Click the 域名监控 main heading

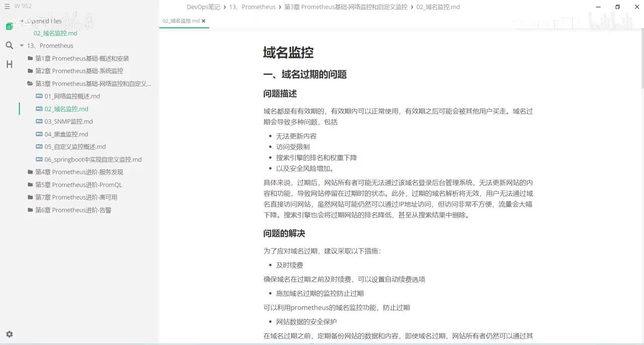tap(288, 52)
